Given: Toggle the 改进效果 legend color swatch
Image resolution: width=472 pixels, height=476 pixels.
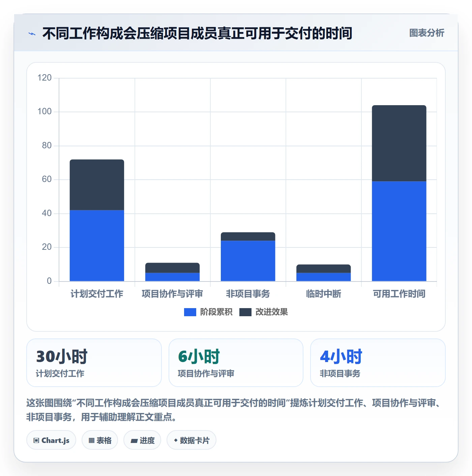Looking at the screenshot, I should pyautogui.click(x=245, y=312).
